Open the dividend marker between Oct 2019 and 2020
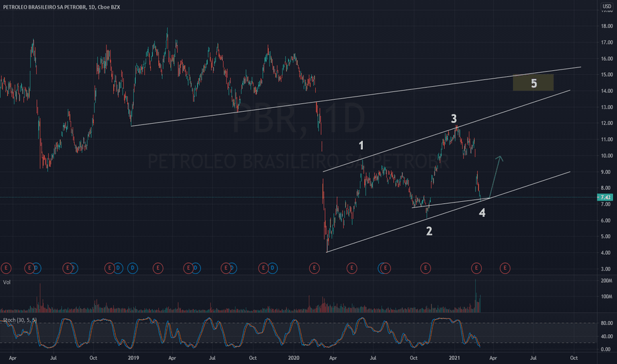This screenshot has width=617, height=364. coord(272,269)
